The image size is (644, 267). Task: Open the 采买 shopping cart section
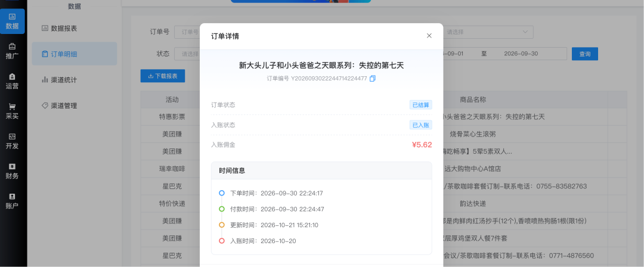[12, 111]
